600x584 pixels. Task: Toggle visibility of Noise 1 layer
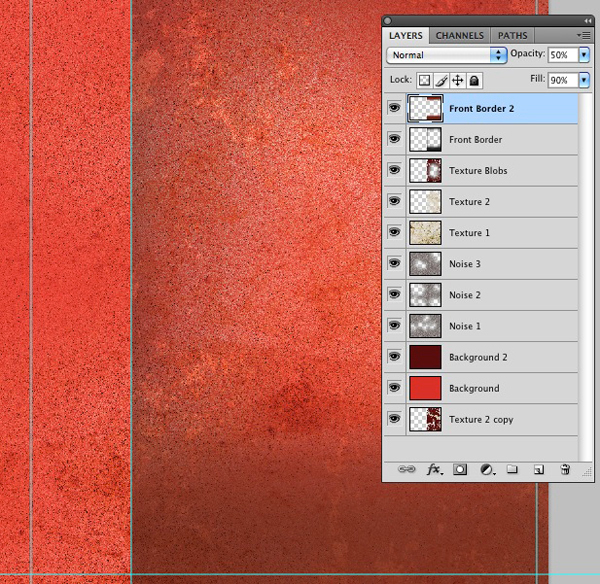394,325
